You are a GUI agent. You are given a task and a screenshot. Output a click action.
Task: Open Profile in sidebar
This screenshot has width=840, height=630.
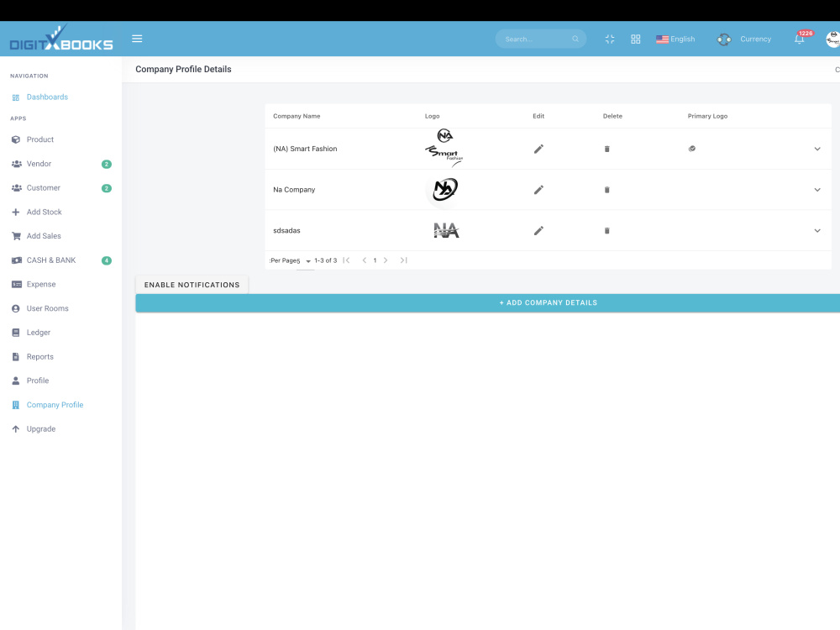[38, 381]
